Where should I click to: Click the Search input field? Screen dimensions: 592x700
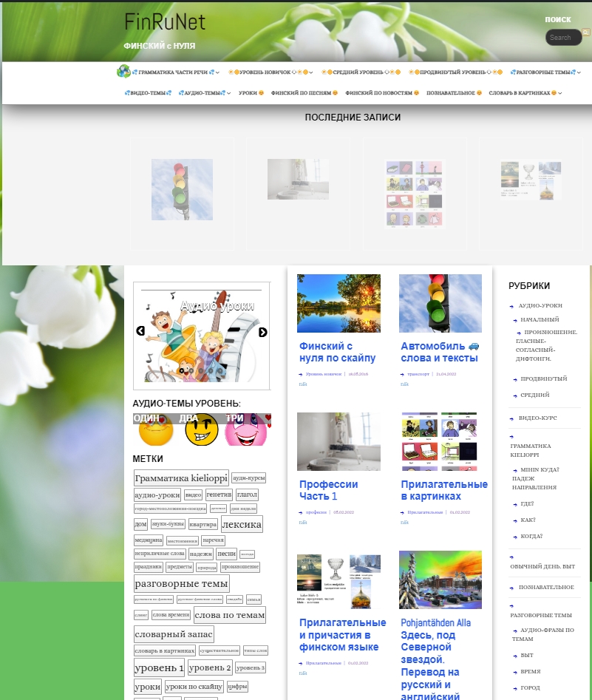tap(562, 38)
